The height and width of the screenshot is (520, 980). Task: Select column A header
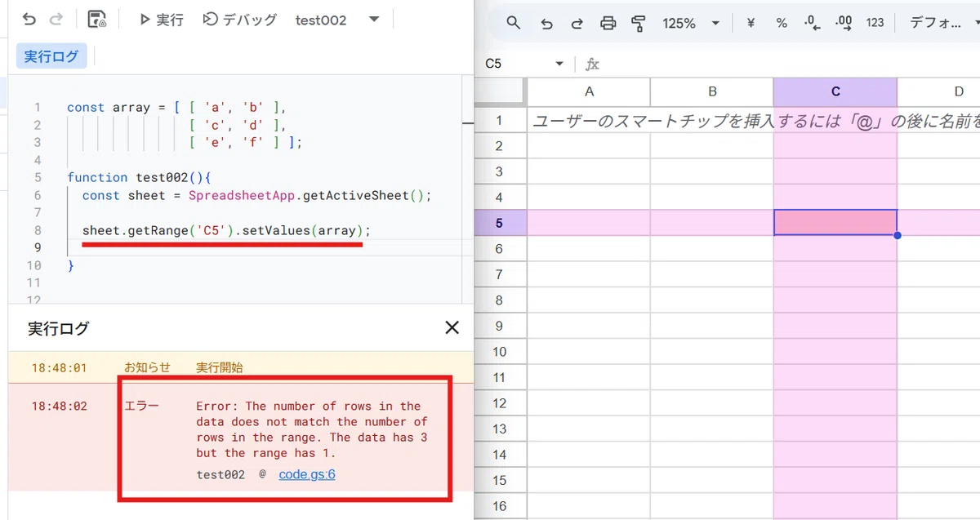pyautogui.click(x=589, y=91)
